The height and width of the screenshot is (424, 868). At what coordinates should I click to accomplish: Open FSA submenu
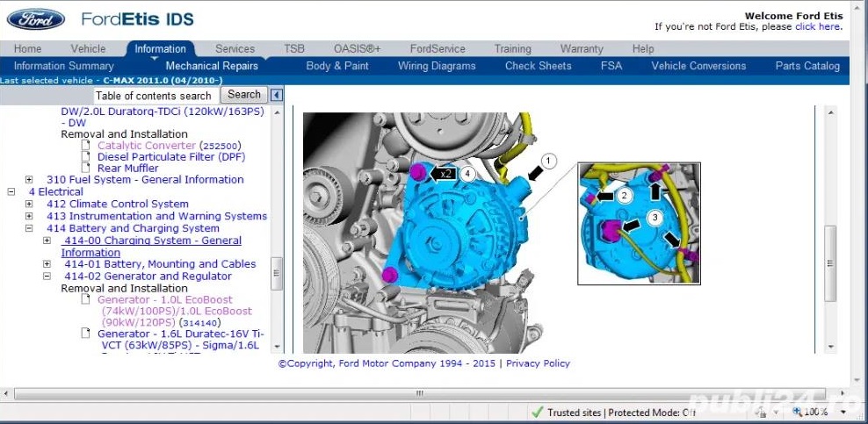point(611,66)
